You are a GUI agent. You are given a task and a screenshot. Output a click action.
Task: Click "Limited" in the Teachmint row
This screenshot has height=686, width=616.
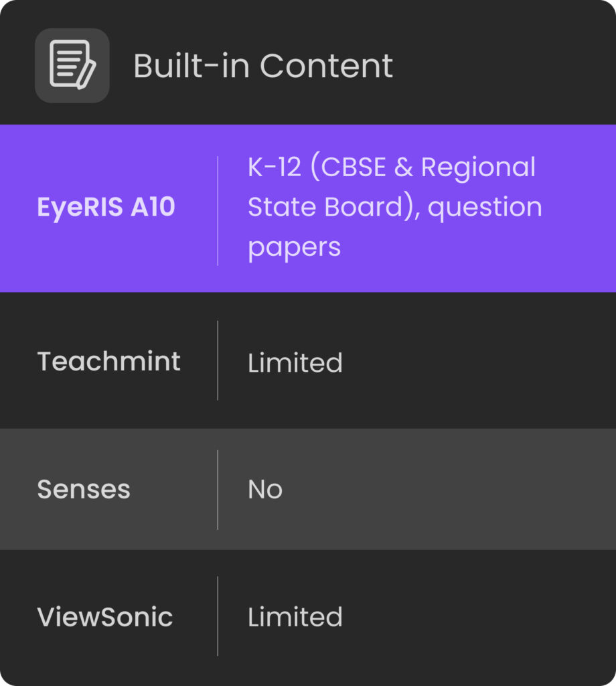295,363
